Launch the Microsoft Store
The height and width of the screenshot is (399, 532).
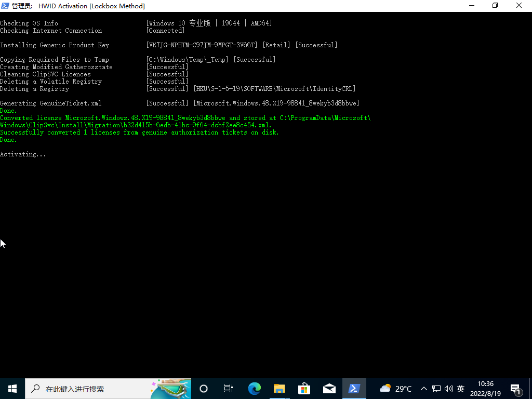(x=304, y=388)
